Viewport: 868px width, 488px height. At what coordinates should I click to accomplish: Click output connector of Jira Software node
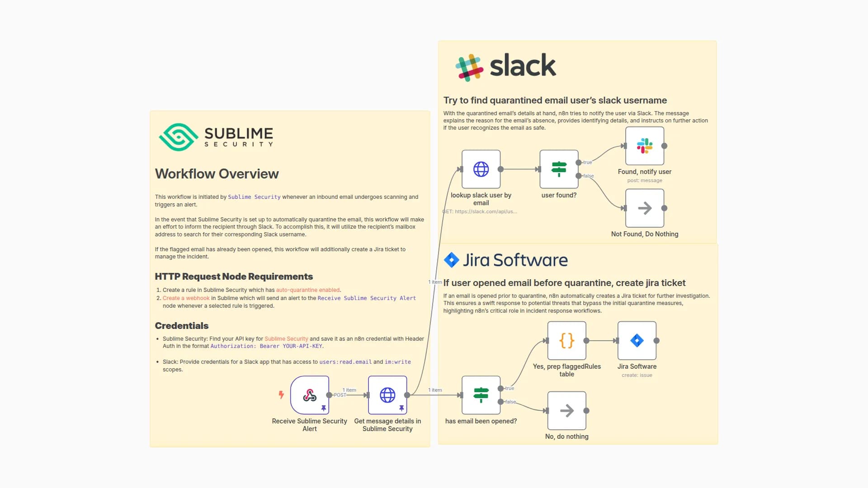[656, 340]
